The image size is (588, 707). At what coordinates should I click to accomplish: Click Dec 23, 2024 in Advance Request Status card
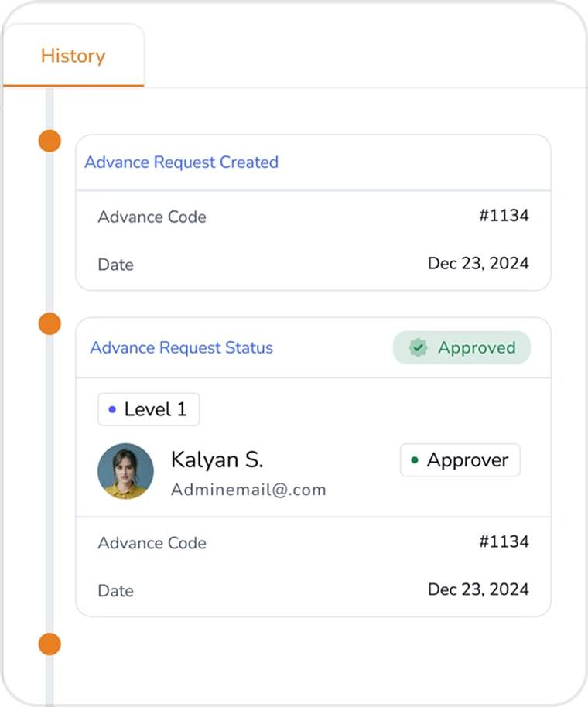tap(478, 589)
